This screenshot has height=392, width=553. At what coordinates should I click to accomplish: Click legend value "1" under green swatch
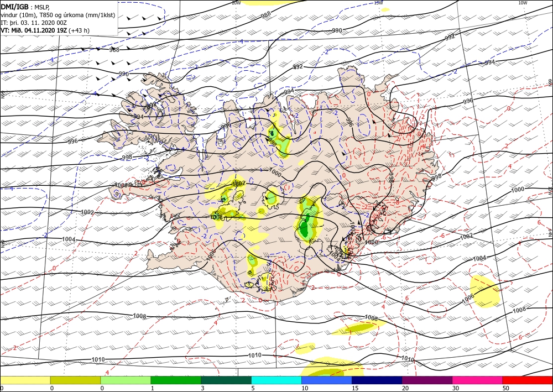(153, 388)
